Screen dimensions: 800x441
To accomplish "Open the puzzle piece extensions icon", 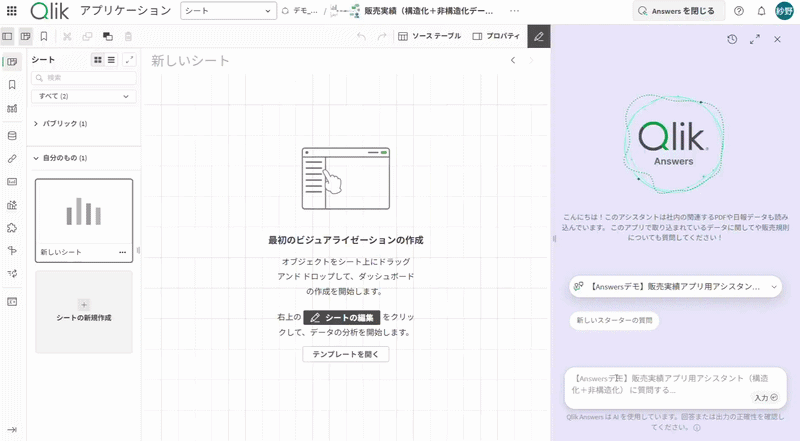I will click(12, 228).
